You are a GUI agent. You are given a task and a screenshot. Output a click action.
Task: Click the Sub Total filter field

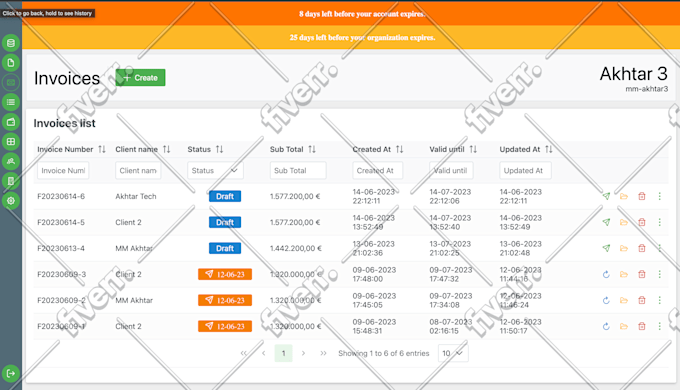tap(298, 170)
